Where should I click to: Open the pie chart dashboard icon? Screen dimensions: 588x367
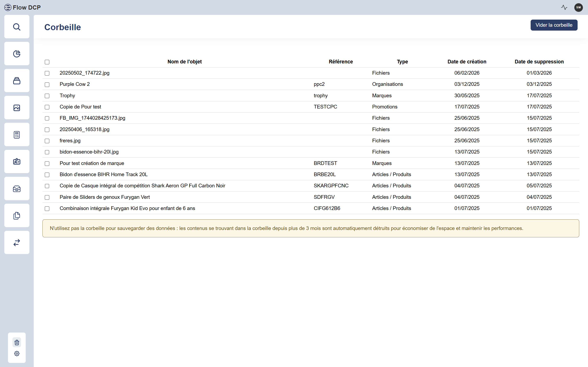pos(17,54)
